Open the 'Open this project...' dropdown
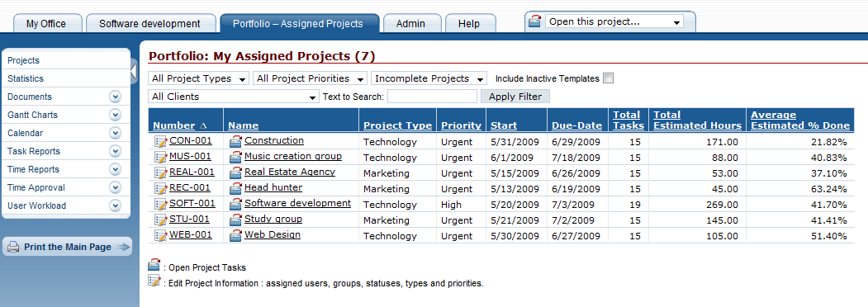The height and width of the screenshot is (307, 868). pos(614,22)
